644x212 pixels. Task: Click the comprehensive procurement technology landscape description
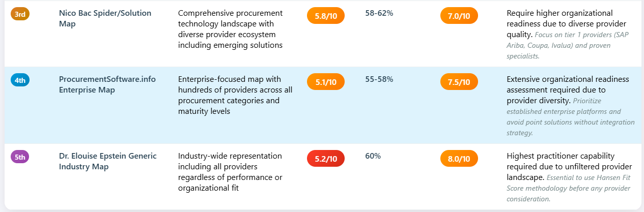click(230, 29)
